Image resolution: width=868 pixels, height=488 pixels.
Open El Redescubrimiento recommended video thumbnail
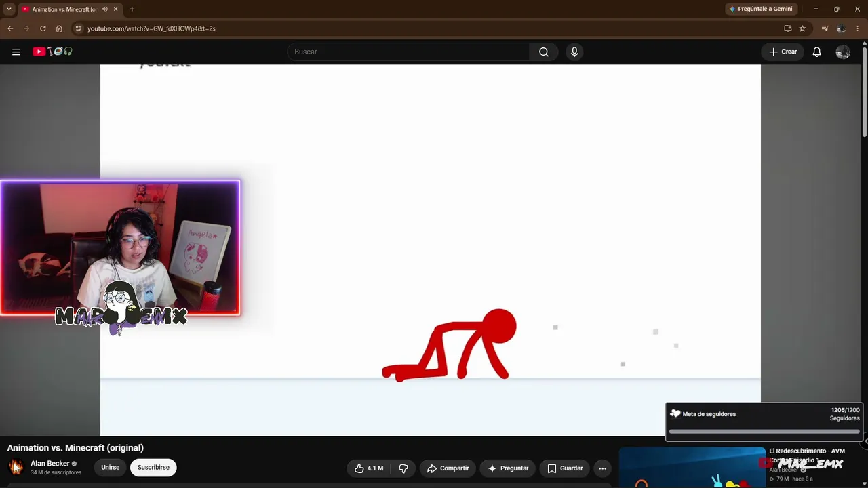[692, 468]
